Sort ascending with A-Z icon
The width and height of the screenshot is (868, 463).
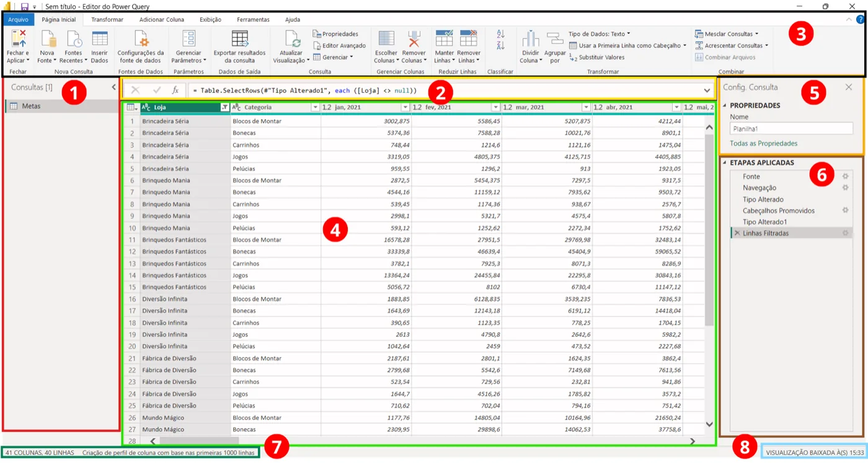(501, 34)
